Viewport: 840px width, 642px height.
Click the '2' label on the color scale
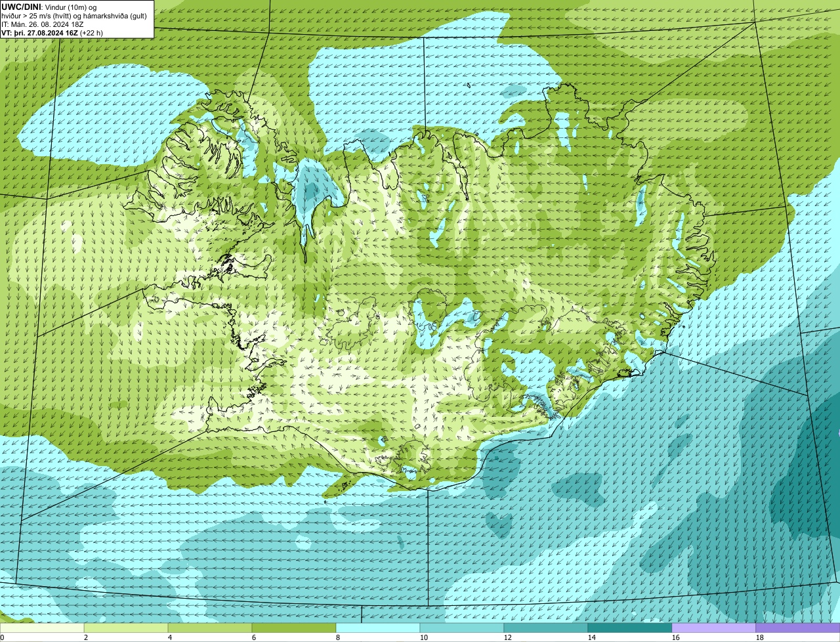point(86,637)
